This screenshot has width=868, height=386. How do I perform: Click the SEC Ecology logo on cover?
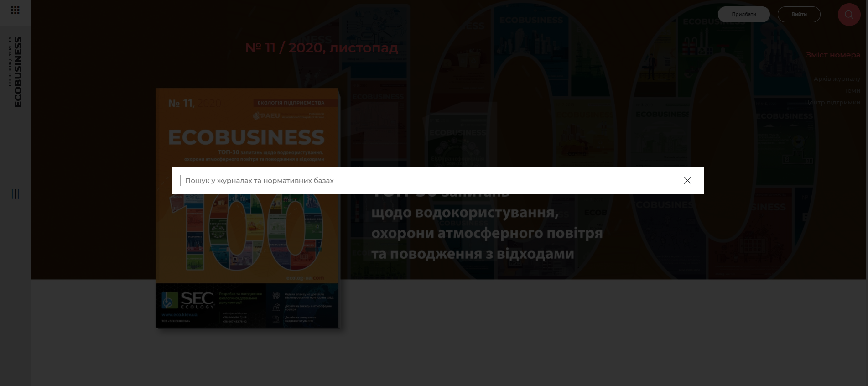coord(188,300)
